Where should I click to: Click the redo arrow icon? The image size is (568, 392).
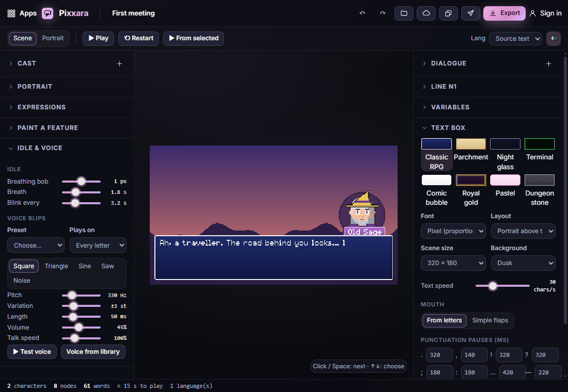click(383, 13)
